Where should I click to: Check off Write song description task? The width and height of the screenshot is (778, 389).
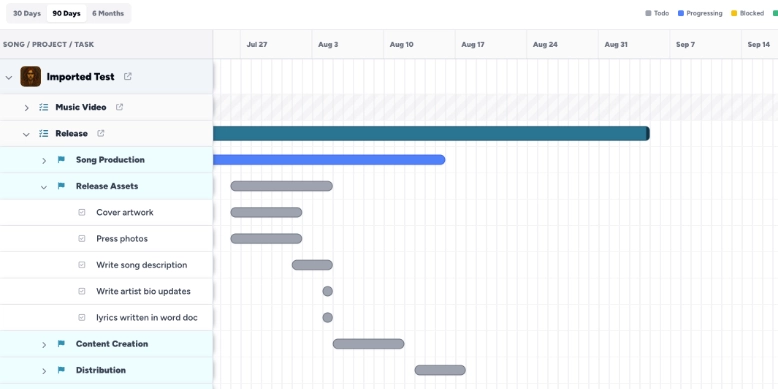82,265
